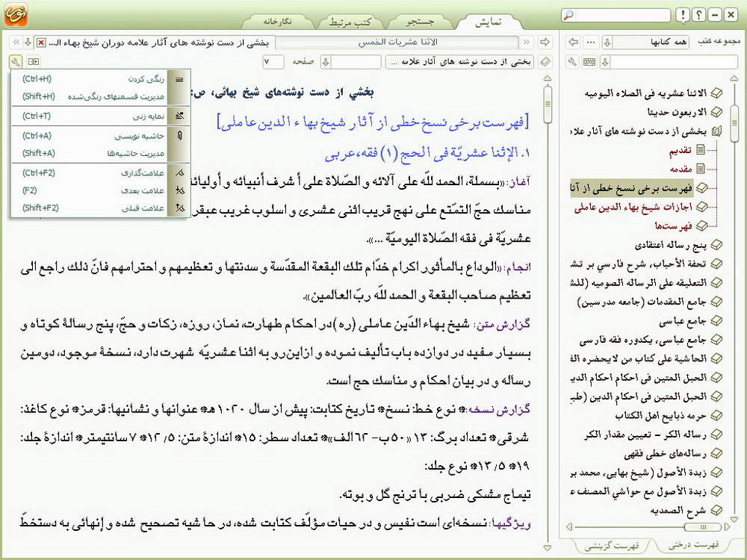747x560 pixels.
Task: Switch to the فهرست گزینشی tab
Action: 611,546
